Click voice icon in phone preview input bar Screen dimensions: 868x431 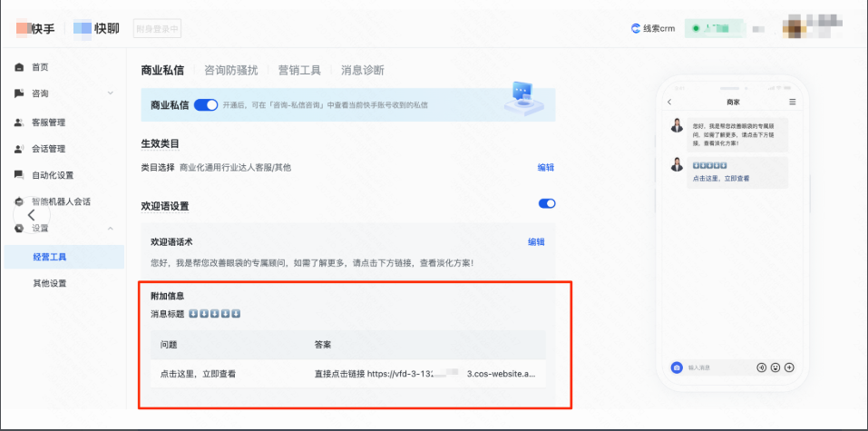click(x=761, y=367)
